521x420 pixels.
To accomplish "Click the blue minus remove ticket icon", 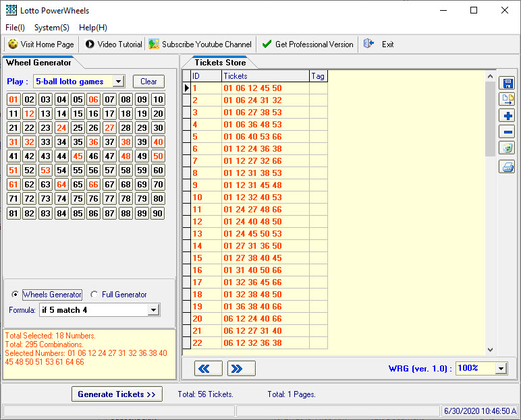I will click(x=508, y=132).
